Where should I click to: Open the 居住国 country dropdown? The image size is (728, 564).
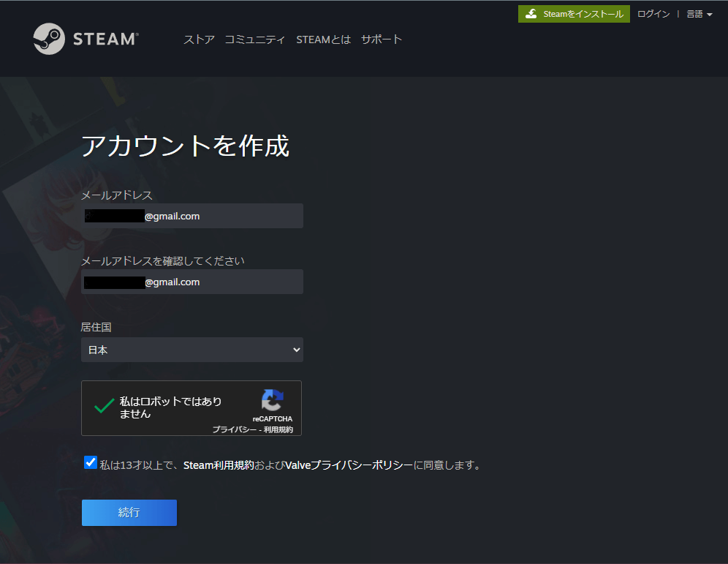pos(192,350)
